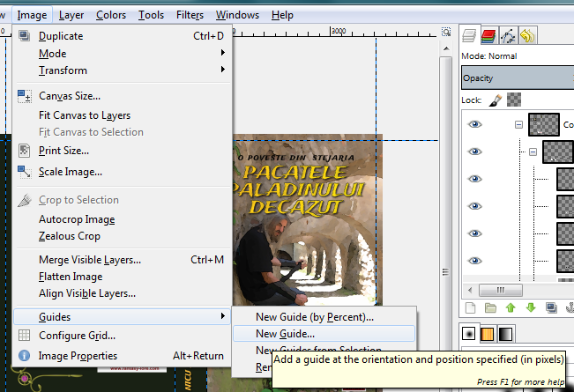Open Configure Grid dialog

pyautogui.click(x=122, y=336)
